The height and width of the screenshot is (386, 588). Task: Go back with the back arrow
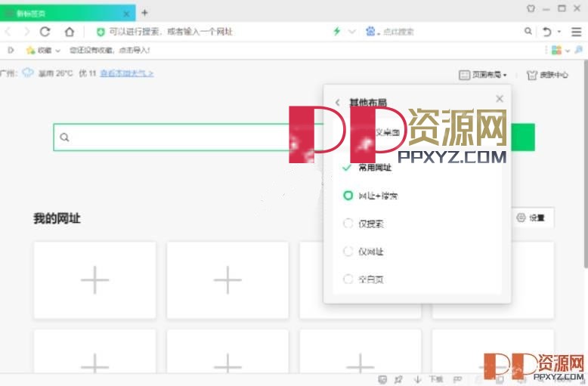click(8, 32)
